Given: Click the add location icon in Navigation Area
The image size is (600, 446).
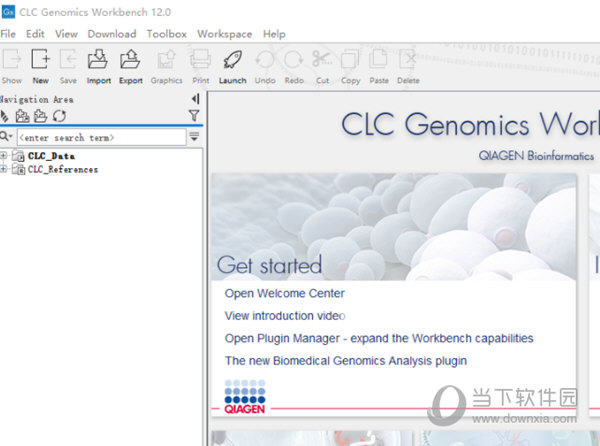Looking at the screenshot, I should (x=22, y=116).
